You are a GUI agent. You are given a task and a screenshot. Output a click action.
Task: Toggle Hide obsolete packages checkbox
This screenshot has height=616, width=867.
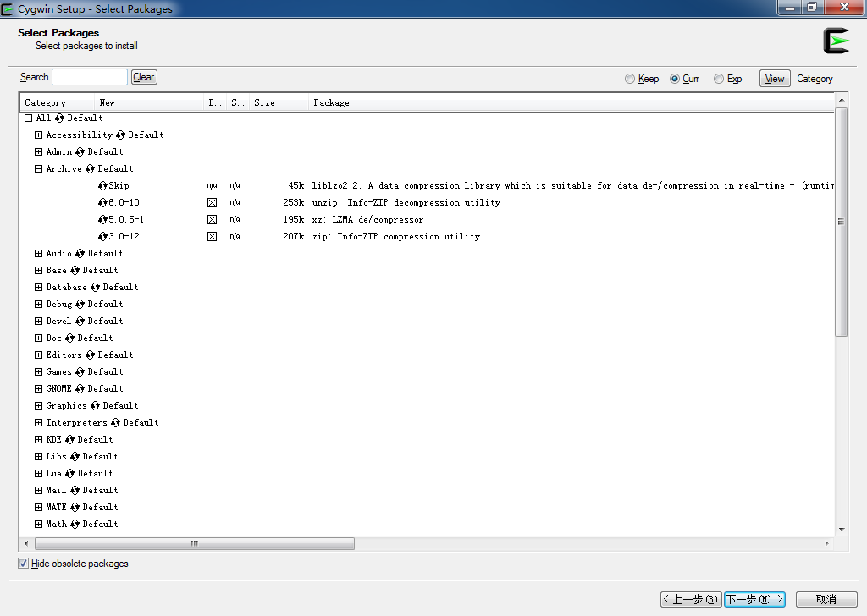[x=23, y=564]
